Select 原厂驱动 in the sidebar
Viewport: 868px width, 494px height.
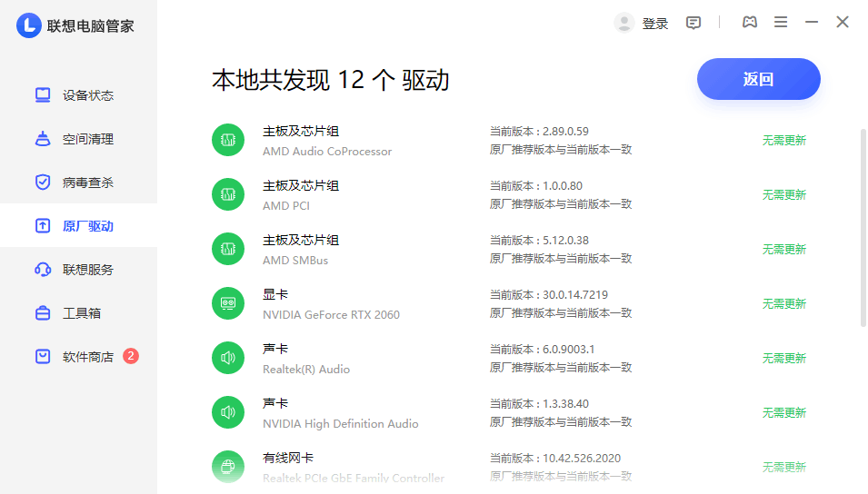tap(78, 226)
